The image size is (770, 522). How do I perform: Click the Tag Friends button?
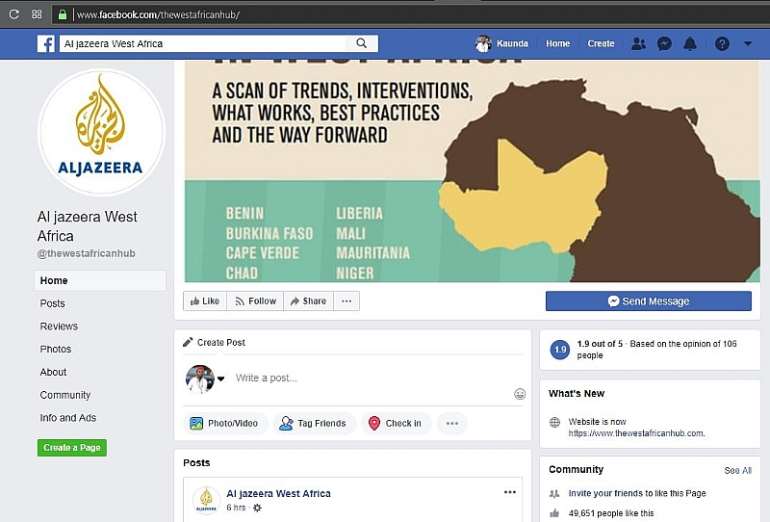314,423
